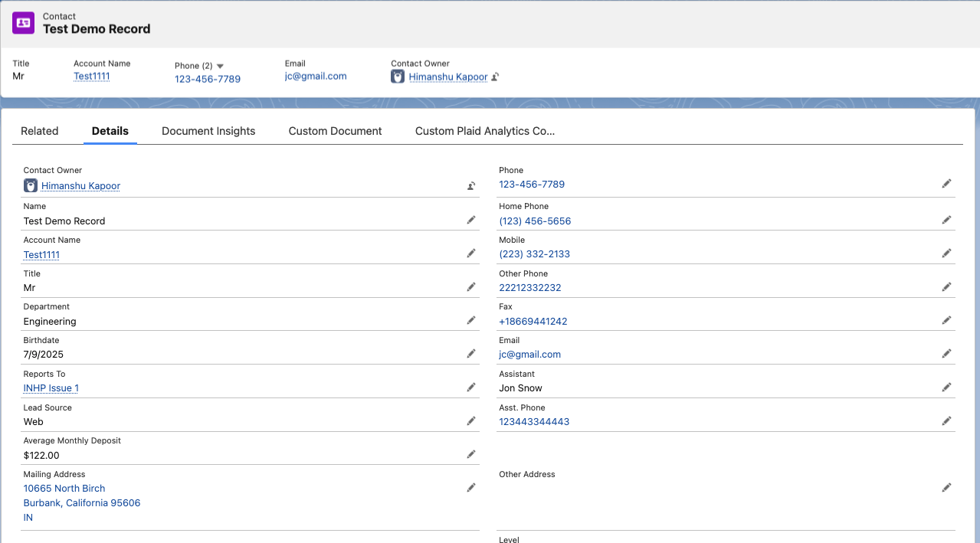This screenshot has width=980, height=543.
Task: Edit Mobile number with pencil icon
Action: (947, 254)
